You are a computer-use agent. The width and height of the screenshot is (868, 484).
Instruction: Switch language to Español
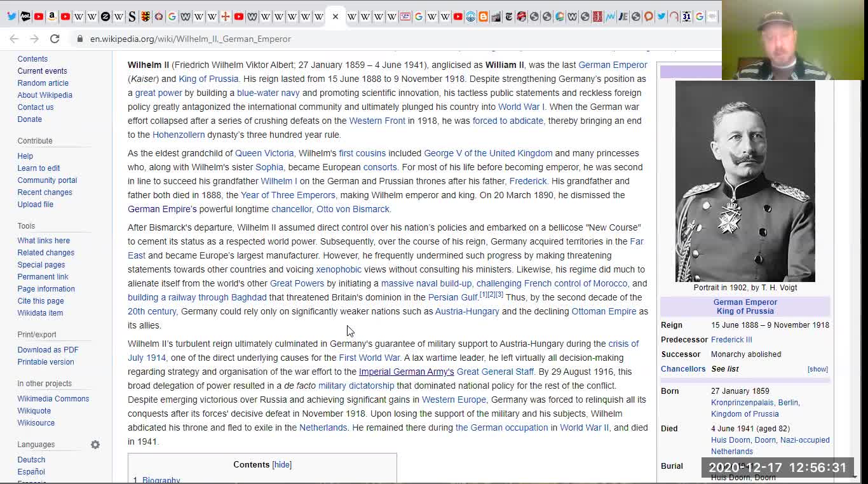pos(31,472)
